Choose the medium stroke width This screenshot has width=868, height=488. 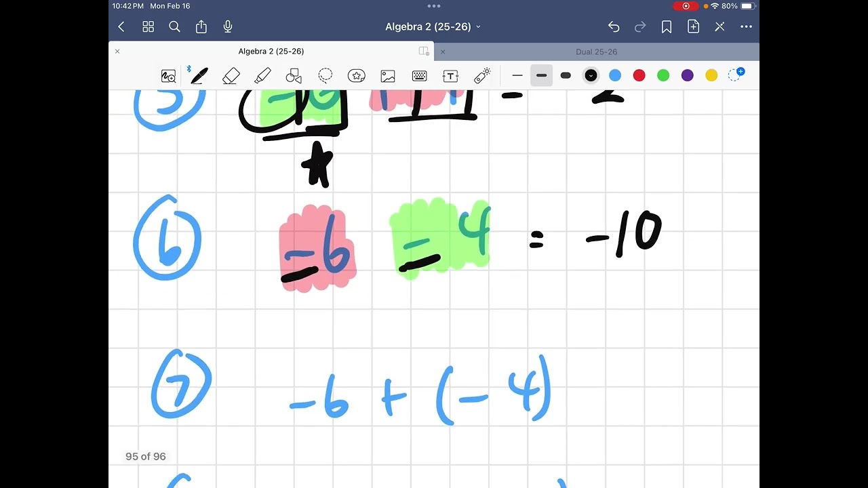(541, 75)
